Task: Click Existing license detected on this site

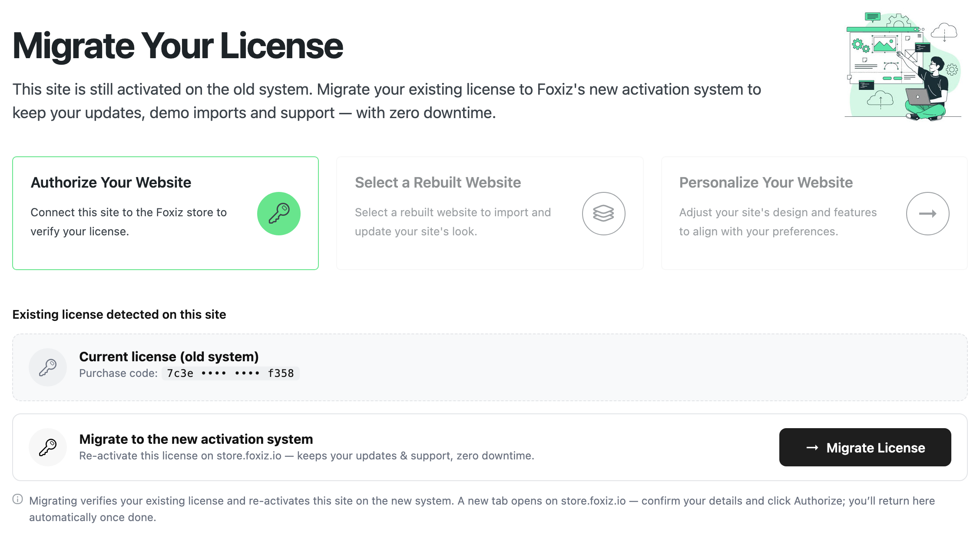Action: click(x=119, y=314)
